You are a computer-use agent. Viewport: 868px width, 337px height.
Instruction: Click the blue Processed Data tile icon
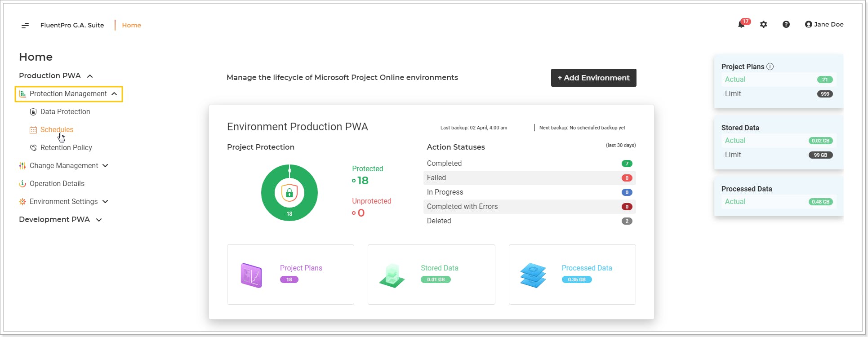pyautogui.click(x=533, y=275)
